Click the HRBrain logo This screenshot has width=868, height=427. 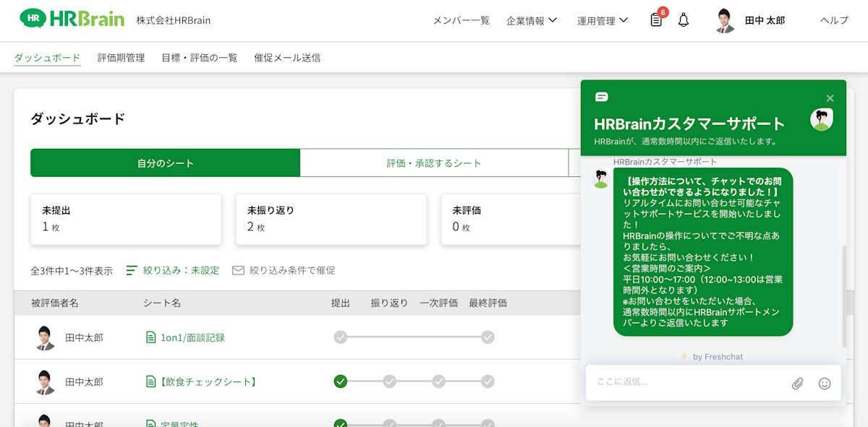pos(72,18)
